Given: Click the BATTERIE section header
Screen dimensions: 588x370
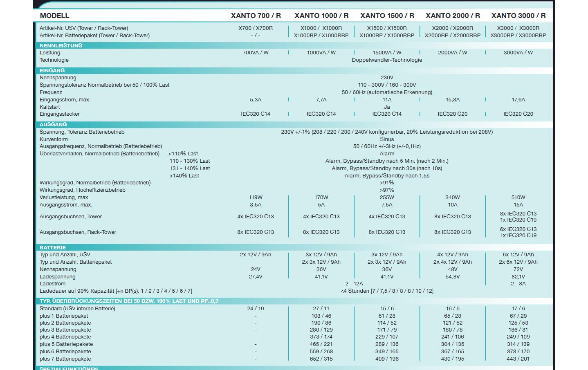Looking at the screenshot, I should coord(53,247).
